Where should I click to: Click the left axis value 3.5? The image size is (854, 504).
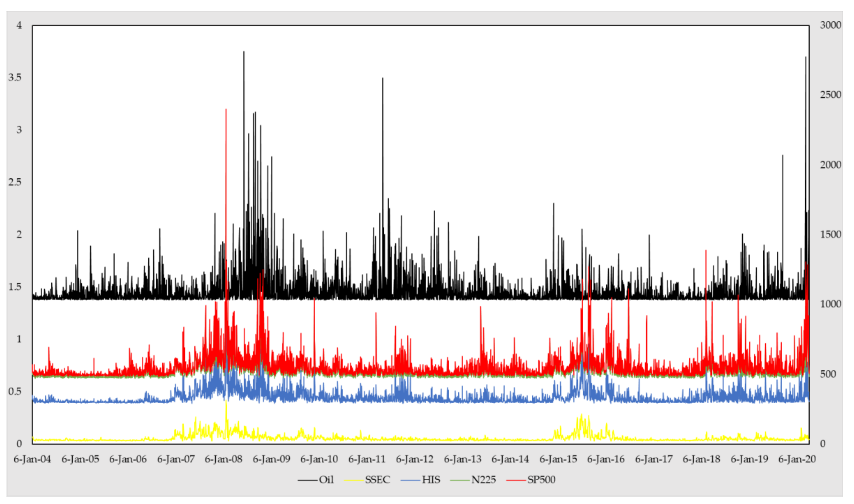click(15, 77)
